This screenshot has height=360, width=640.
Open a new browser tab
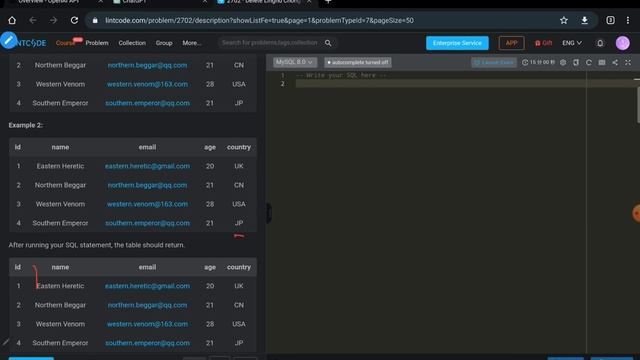coord(328,2)
